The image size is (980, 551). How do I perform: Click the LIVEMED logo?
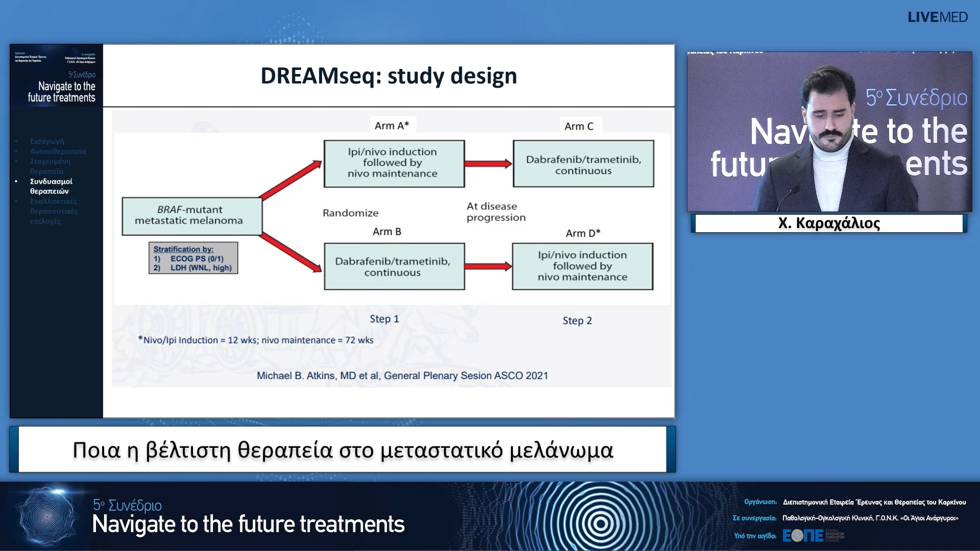click(937, 17)
